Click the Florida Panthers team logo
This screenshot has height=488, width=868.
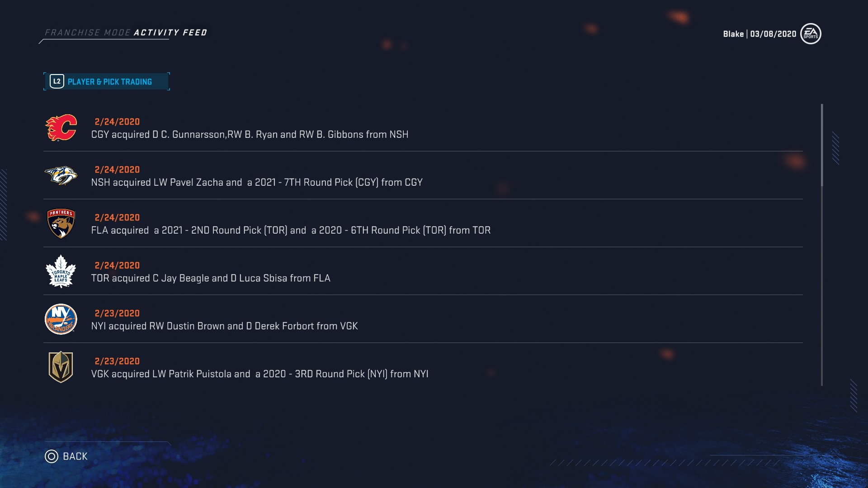click(x=61, y=223)
